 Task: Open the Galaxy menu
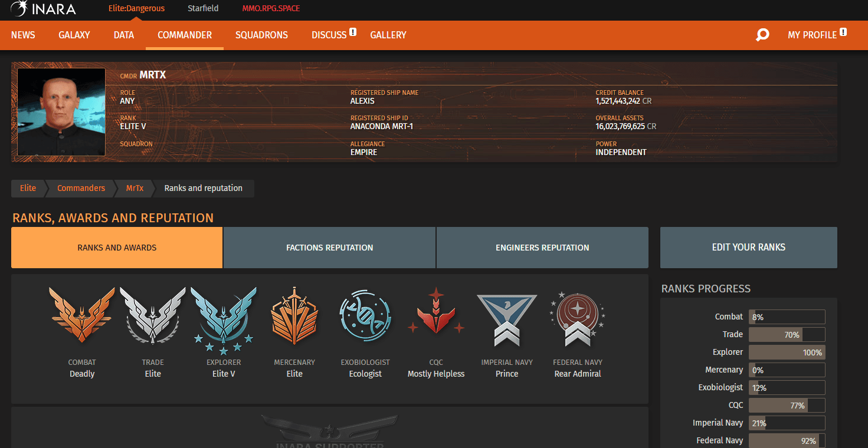coord(74,35)
